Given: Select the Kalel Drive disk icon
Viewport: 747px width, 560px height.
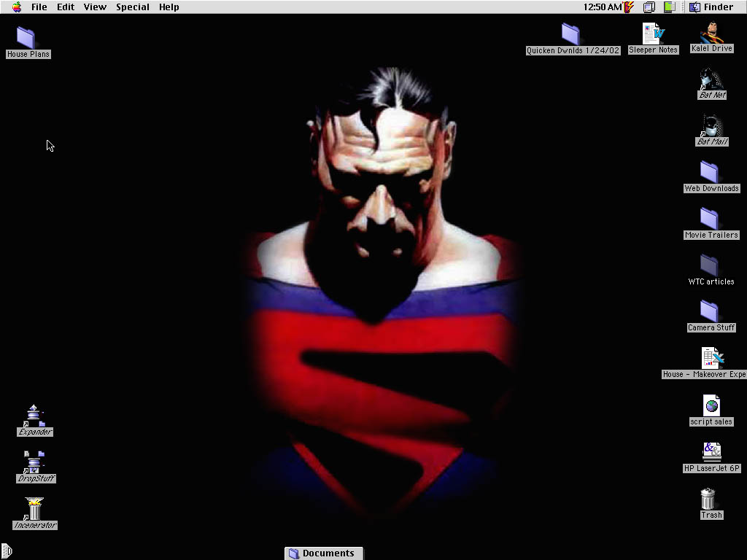Looking at the screenshot, I should tap(712, 32).
